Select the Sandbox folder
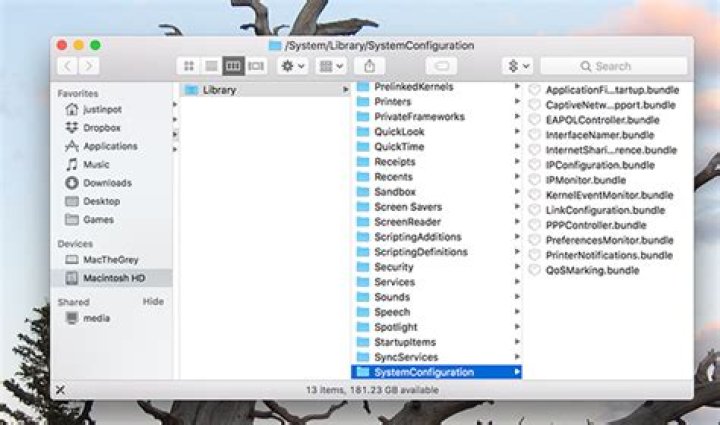 point(439,192)
